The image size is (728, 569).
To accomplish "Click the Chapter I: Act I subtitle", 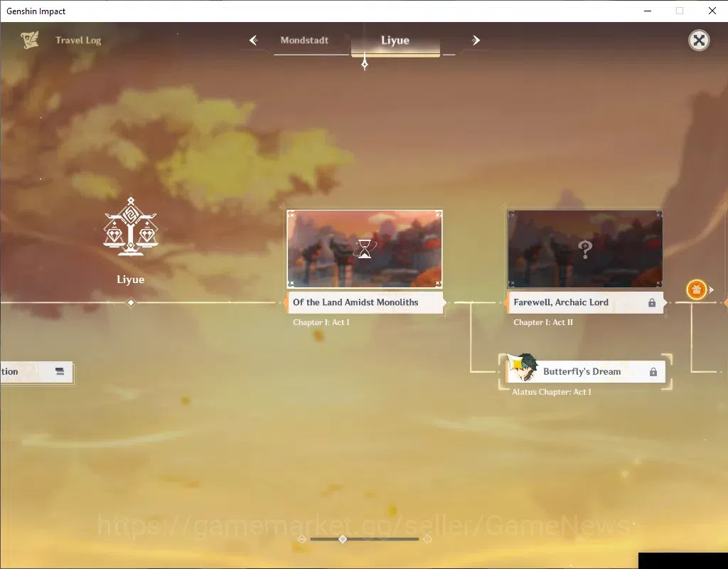I will (321, 322).
